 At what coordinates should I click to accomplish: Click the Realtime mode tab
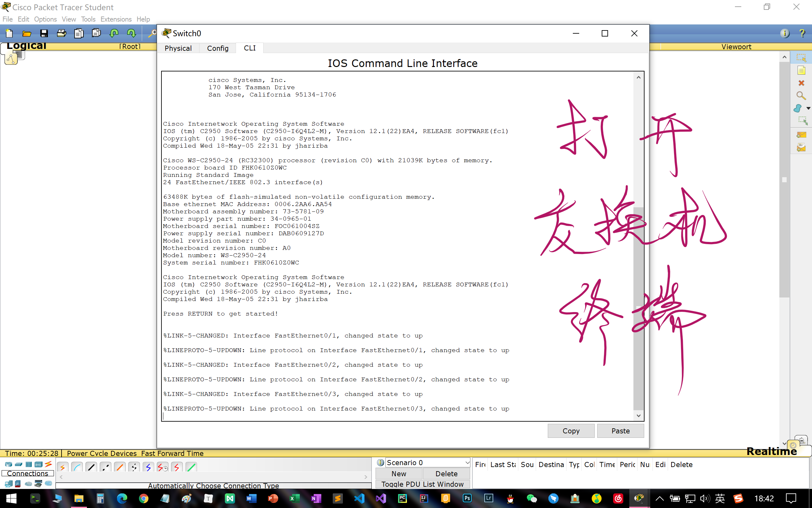[x=771, y=451]
